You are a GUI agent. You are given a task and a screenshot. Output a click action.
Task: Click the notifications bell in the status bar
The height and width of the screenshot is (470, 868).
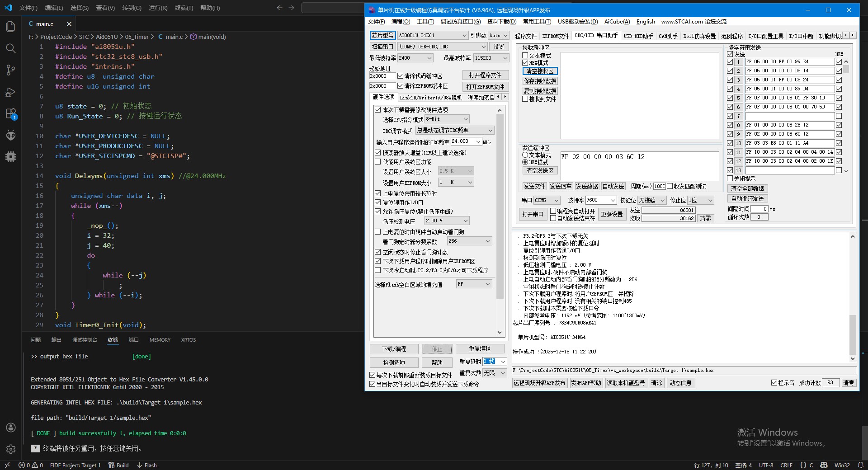(x=860, y=465)
